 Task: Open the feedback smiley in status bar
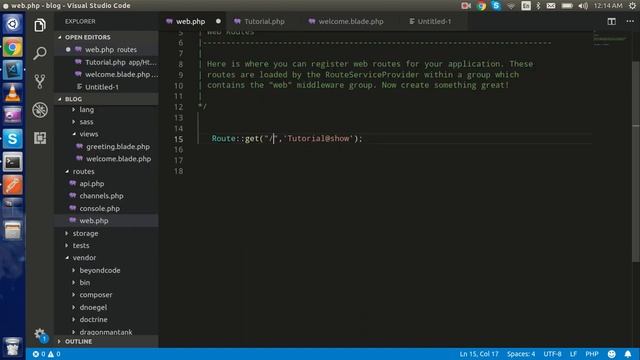[611, 354]
